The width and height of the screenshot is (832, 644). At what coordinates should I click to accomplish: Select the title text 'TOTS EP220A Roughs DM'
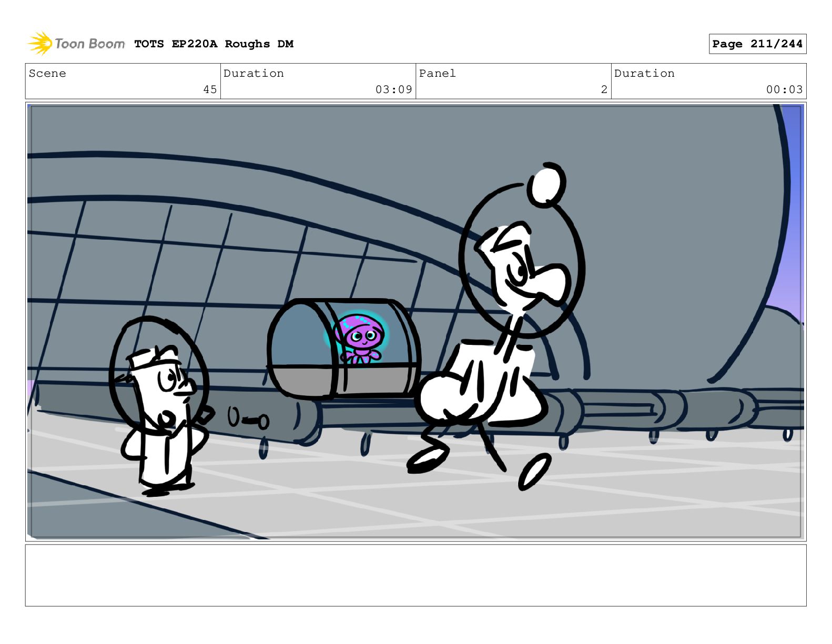(214, 44)
